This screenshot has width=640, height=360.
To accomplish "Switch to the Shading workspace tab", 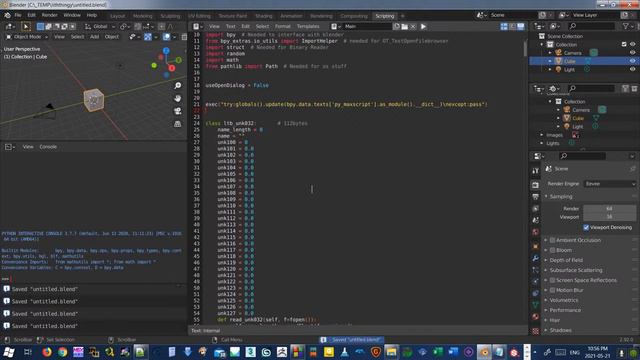I will (x=264, y=16).
